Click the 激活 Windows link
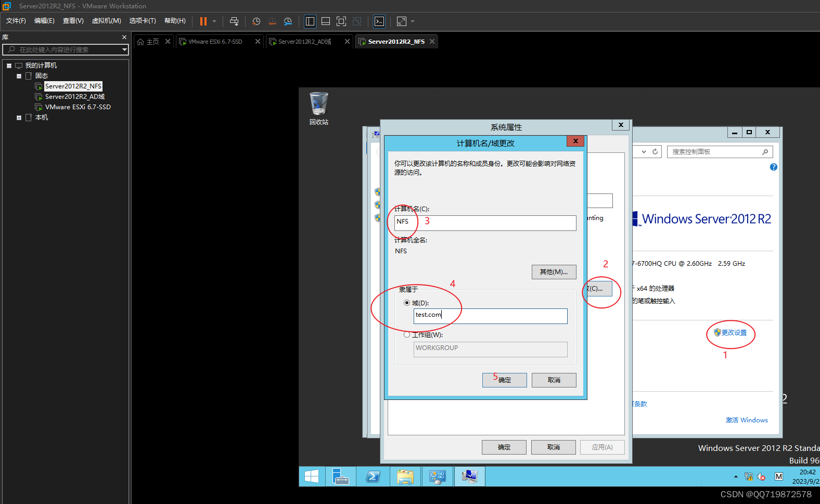This screenshot has width=820, height=504. click(747, 420)
